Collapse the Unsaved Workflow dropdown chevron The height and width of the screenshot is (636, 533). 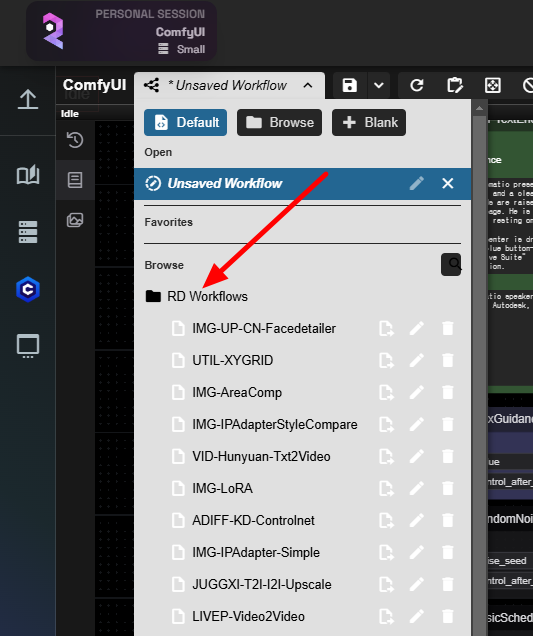[308, 86]
